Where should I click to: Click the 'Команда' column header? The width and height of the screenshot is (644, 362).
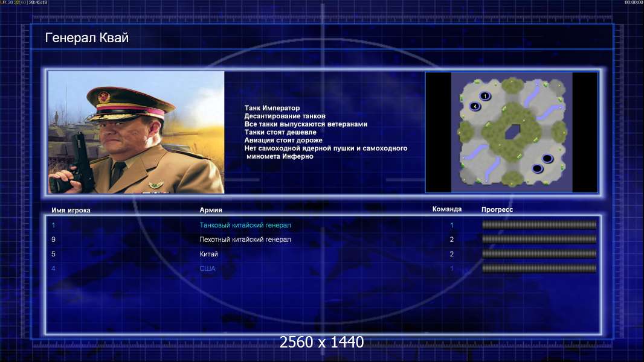[x=447, y=209]
